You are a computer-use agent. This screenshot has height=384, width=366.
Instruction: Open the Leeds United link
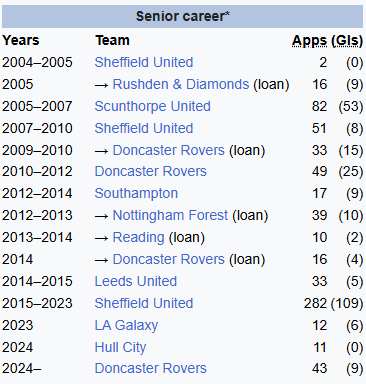135,281
